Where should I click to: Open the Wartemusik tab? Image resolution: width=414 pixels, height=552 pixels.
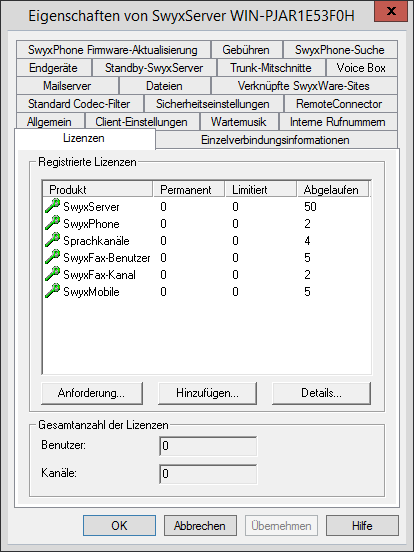point(239,122)
